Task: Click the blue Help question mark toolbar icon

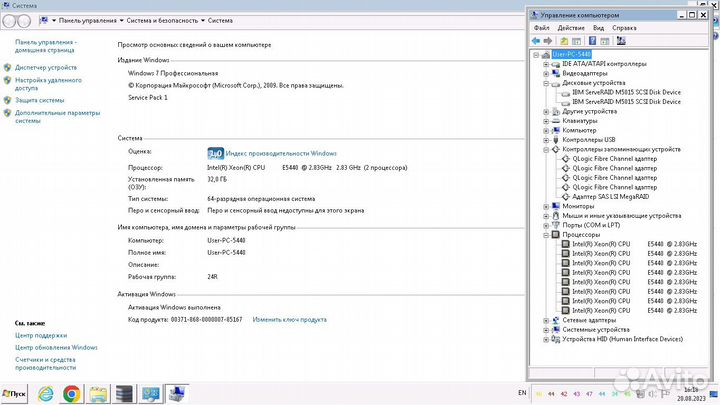Action: [592, 41]
